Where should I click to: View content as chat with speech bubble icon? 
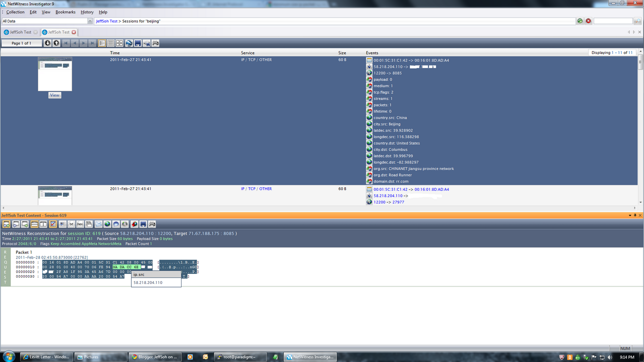[x=116, y=224]
